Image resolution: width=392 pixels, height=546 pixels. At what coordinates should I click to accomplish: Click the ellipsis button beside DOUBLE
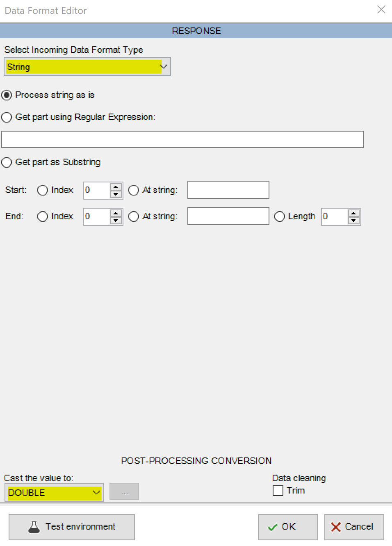click(124, 492)
